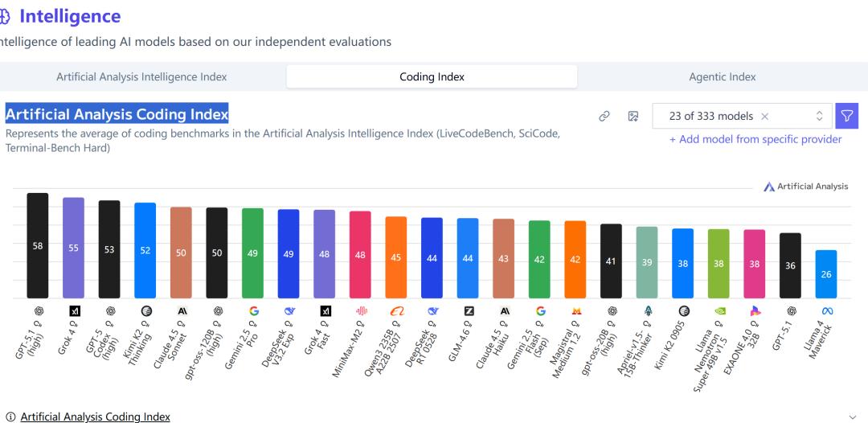This screenshot has width=868, height=423.
Task: Select the Coding Index tab
Action: [x=432, y=77]
